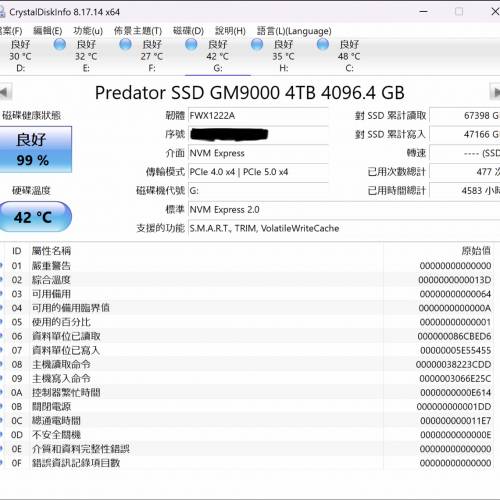Open the 功能(u) menu
The height and width of the screenshot is (500, 500).
click(x=88, y=31)
